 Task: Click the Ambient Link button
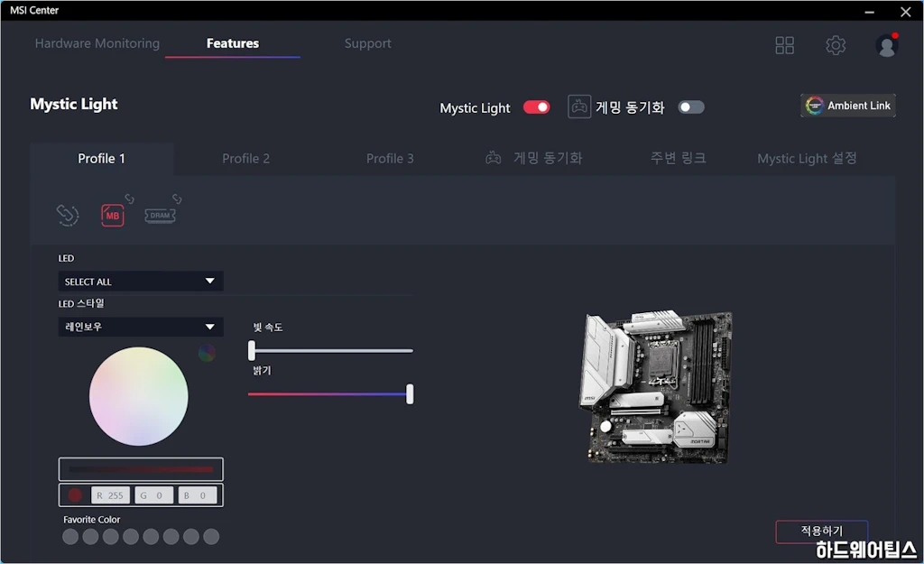pyautogui.click(x=848, y=106)
